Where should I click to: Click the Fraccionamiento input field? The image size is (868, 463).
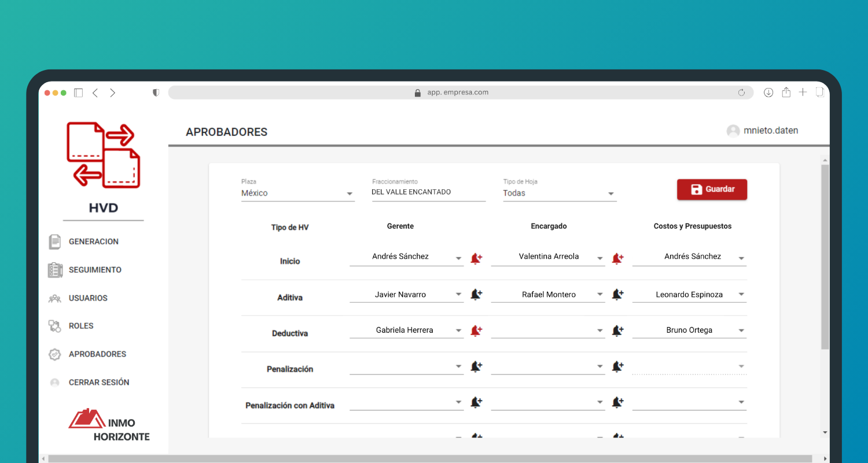428,192
